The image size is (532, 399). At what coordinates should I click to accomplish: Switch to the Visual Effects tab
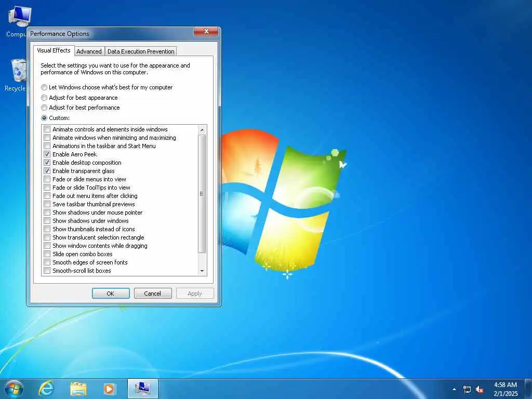[54, 50]
